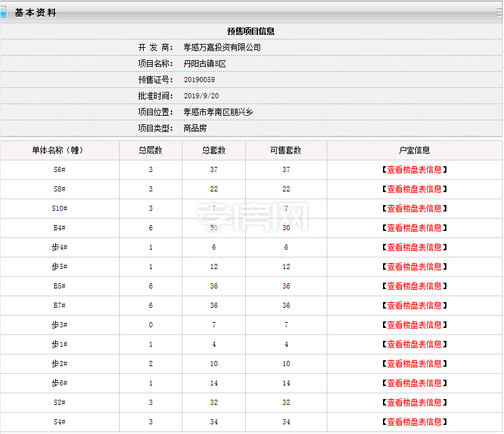Show 楼盘表信息 for building S4#
Viewport: 504px width, 434px height.
pyautogui.click(x=414, y=422)
